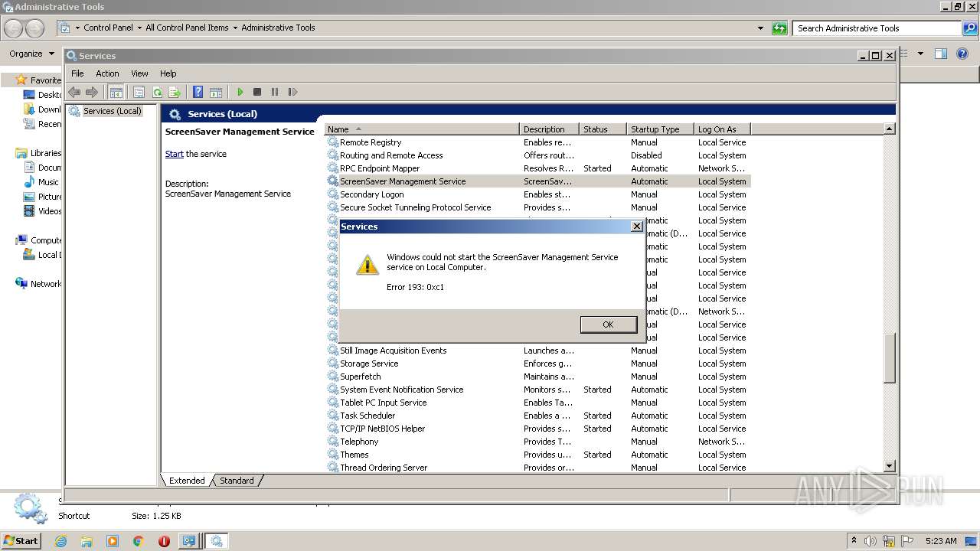Click scroll down arrow in services list
Viewport: 980px width, 551px height.
point(889,466)
